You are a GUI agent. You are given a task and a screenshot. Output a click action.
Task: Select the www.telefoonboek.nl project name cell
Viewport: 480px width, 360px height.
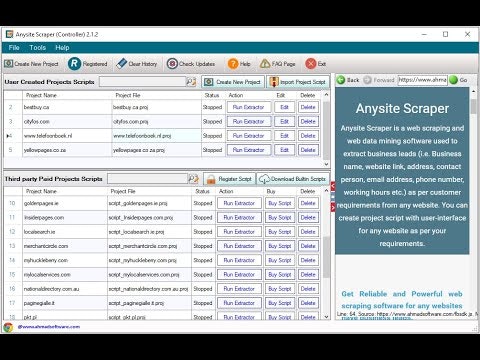(67, 136)
